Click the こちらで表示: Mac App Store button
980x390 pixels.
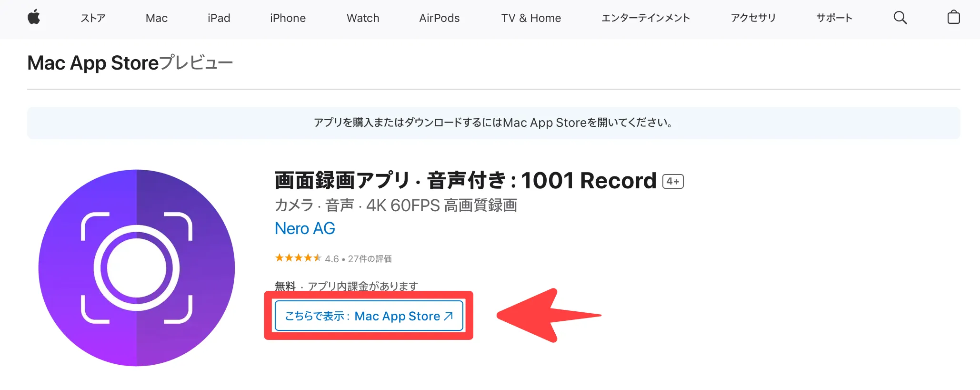coord(369,316)
